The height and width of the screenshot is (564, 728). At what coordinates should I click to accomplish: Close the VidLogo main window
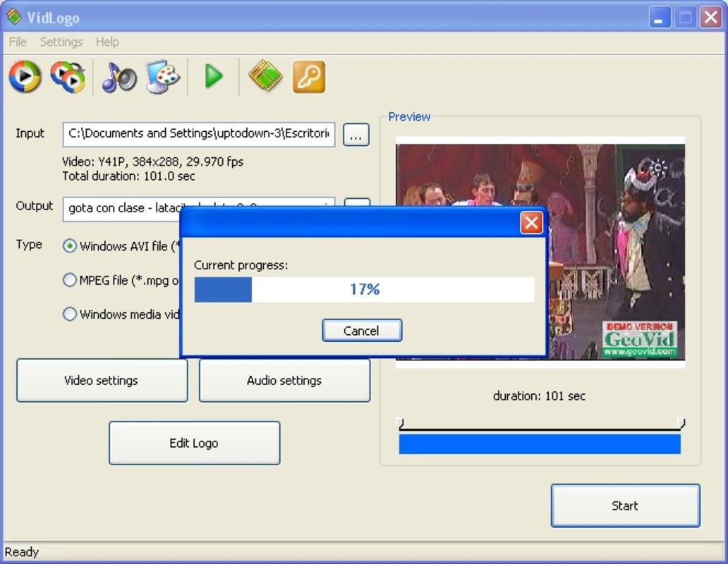[711, 18]
